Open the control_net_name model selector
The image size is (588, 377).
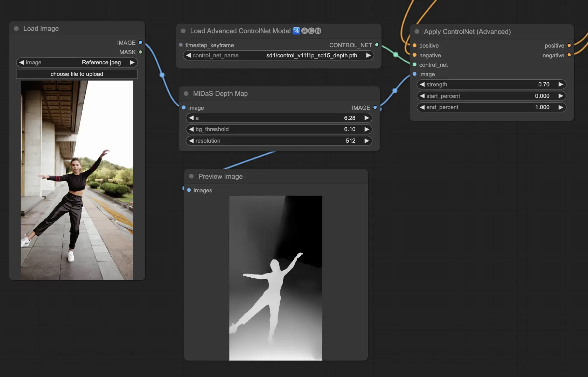point(278,56)
